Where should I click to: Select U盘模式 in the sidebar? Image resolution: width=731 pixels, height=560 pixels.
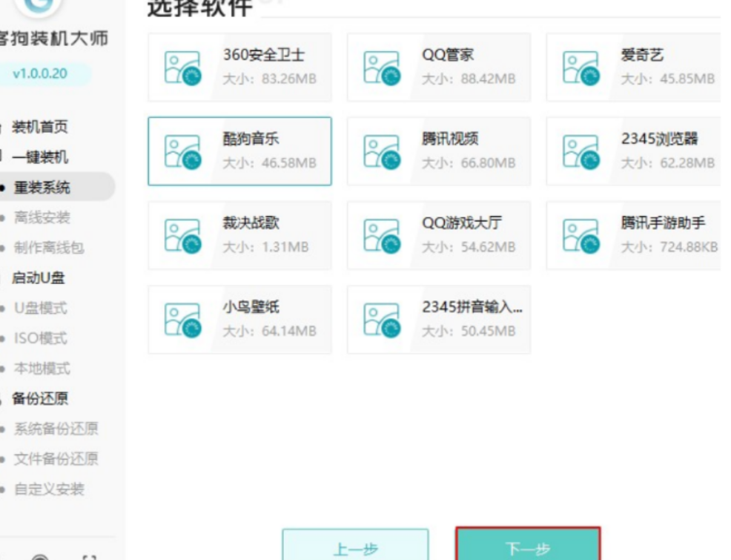click(x=41, y=309)
